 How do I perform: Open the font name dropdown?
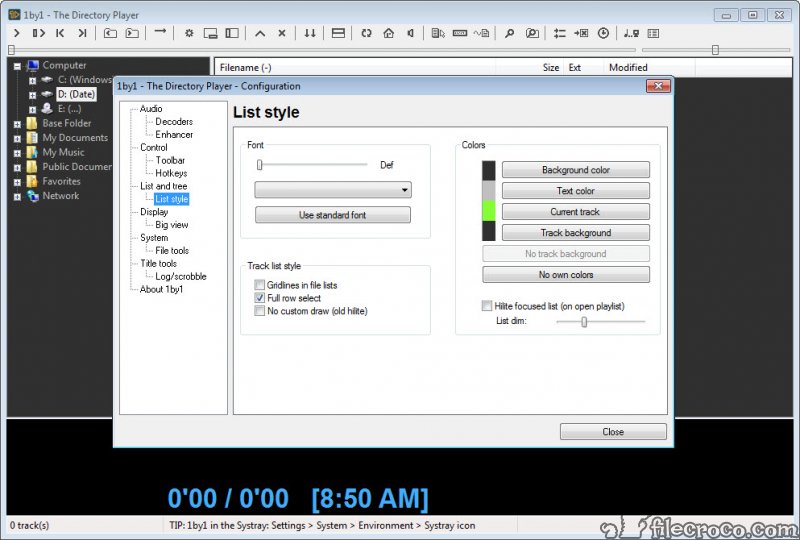pos(333,190)
